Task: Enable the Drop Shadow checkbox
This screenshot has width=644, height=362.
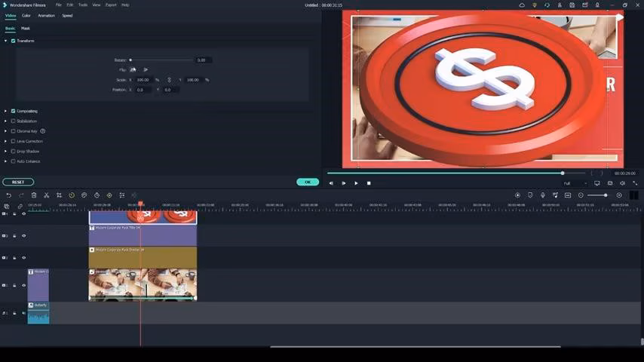Action: [x=13, y=151]
